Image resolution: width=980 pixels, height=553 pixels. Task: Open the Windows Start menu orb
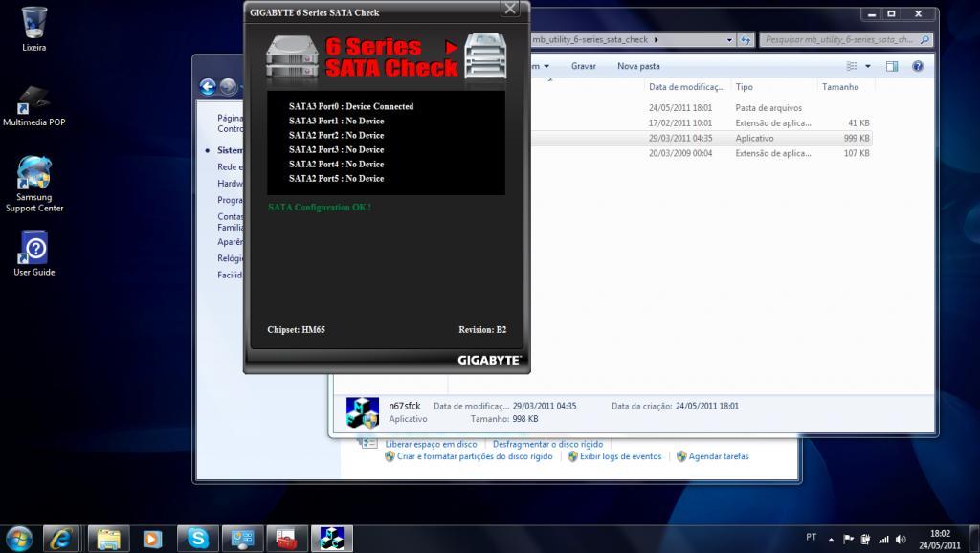[x=19, y=538]
